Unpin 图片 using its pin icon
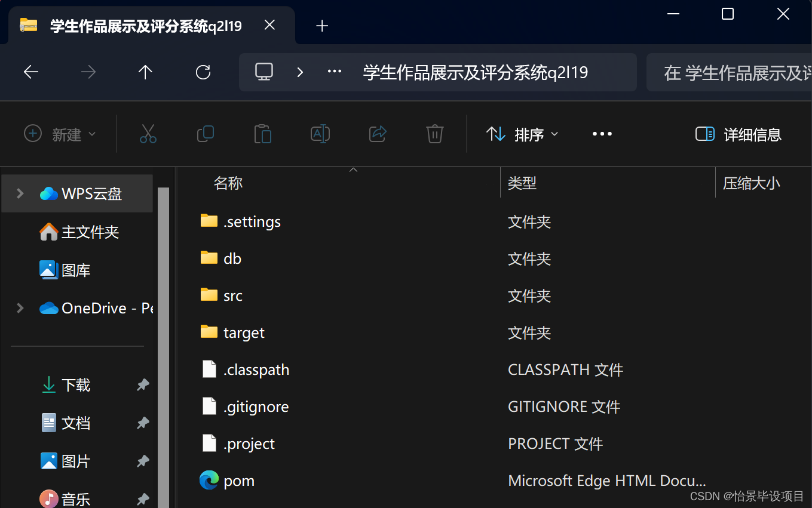 pos(143,461)
